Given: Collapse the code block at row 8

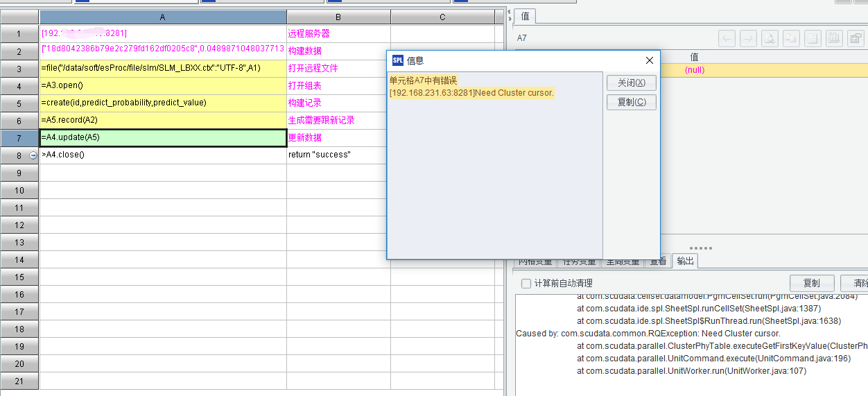Looking at the screenshot, I should pyautogui.click(x=33, y=155).
